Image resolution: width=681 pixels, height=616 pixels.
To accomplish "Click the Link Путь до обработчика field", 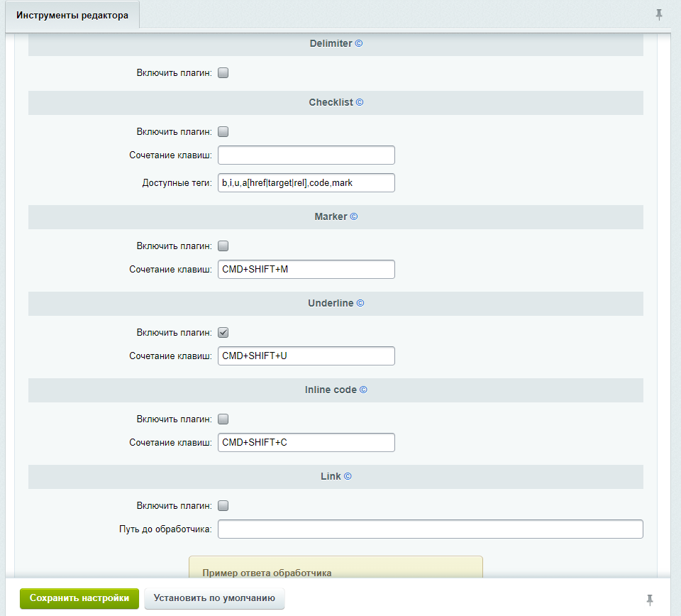I will tap(430, 529).
